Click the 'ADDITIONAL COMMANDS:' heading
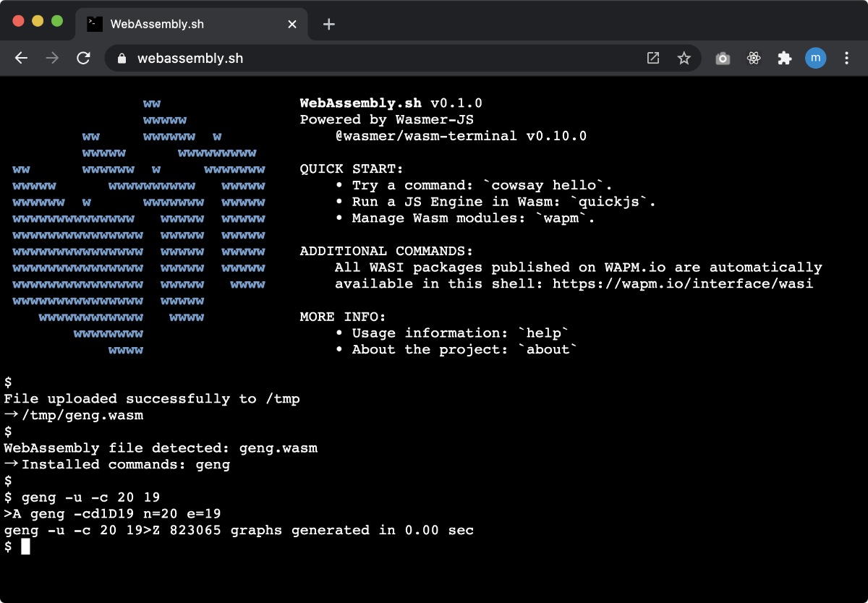Screen dimensions: 868x603 (x=386, y=251)
